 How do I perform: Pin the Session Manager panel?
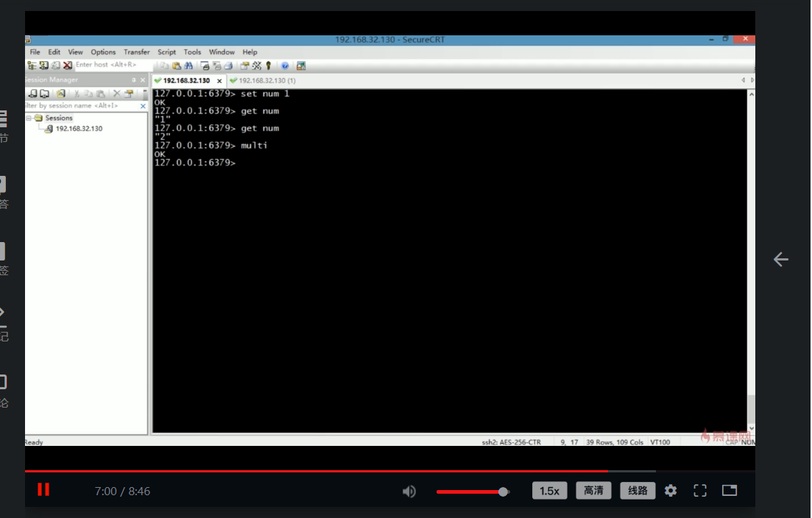pyautogui.click(x=133, y=79)
